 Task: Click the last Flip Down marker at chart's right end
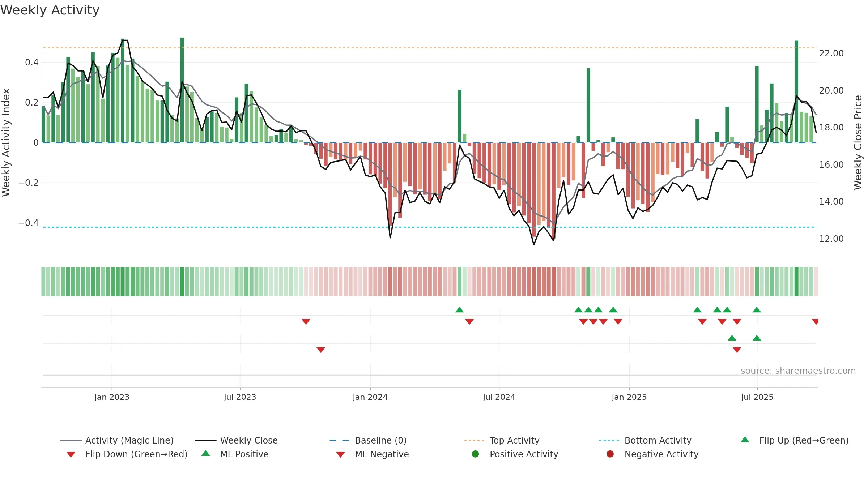coord(815,322)
